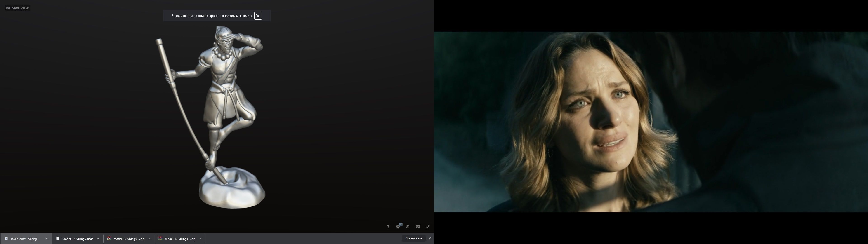This screenshot has width=868, height=244.
Task: Click the Esc key hint in notification
Action: [258, 16]
